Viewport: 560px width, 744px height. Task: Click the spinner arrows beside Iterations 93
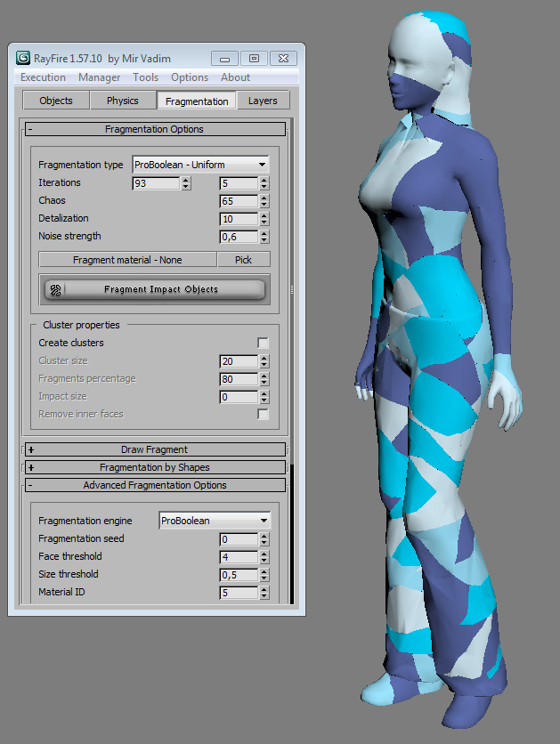186,183
